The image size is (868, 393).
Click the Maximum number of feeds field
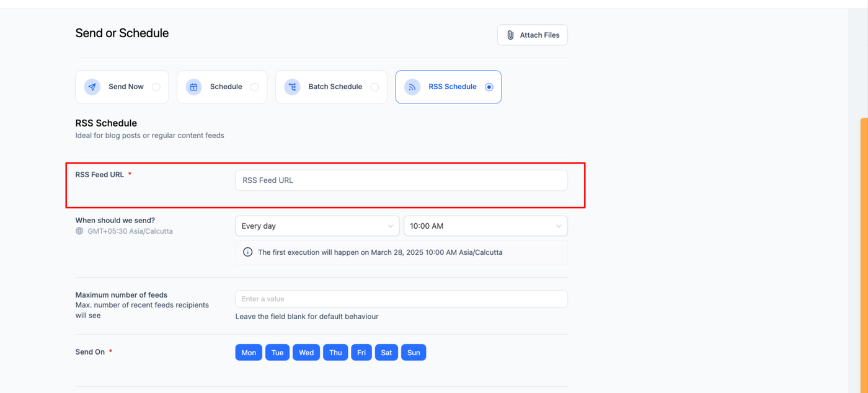point(401,299)
